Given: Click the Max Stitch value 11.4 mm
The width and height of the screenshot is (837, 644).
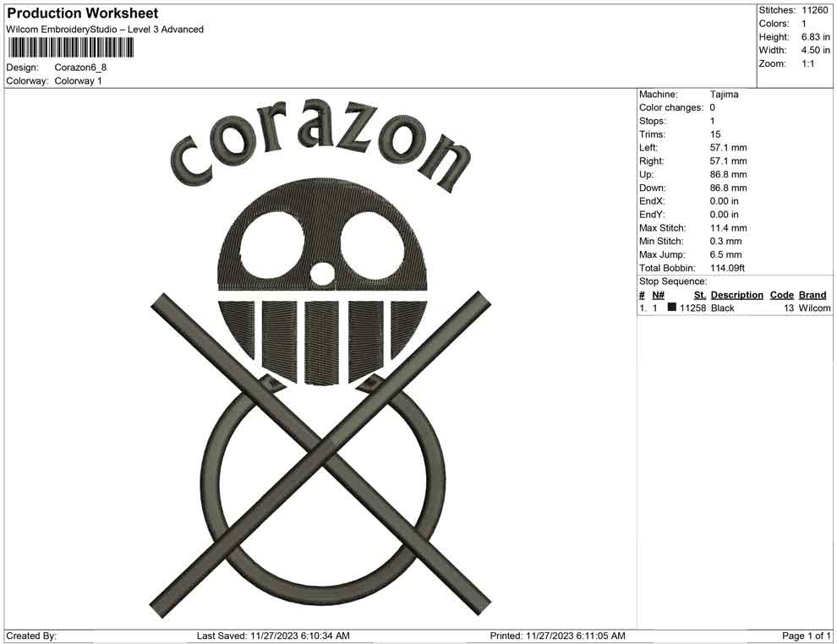Looking at the screenshot, I should point(729,228).
